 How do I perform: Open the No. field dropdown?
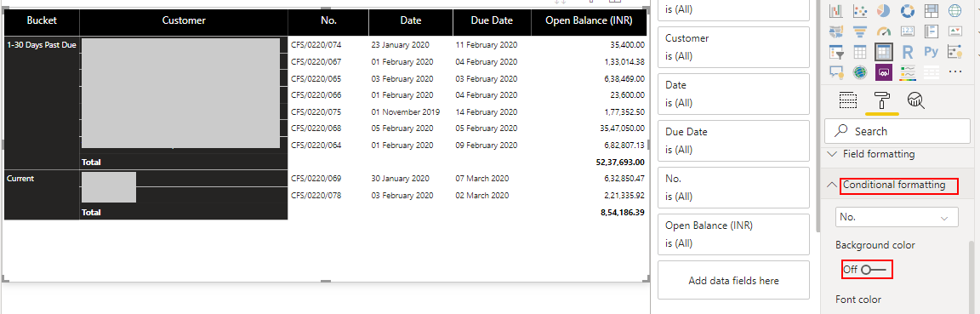pyautogui.click(x=897, y=217)
